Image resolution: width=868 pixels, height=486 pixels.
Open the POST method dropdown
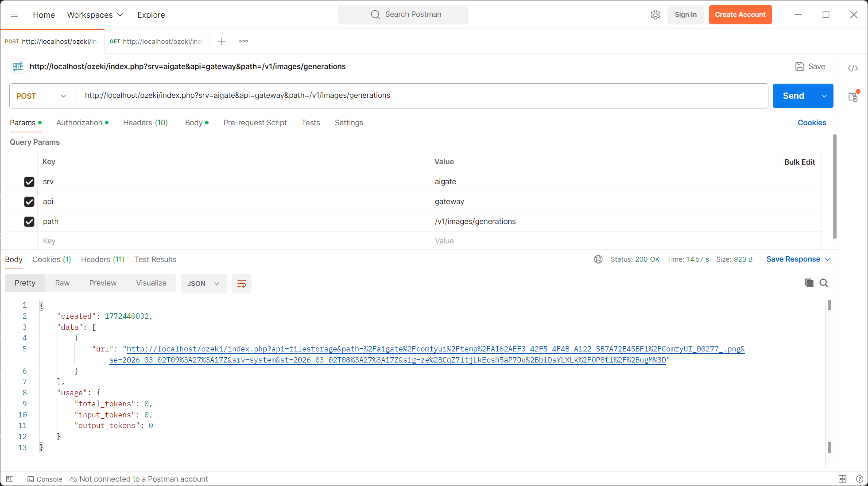click(x=41, y=96)
